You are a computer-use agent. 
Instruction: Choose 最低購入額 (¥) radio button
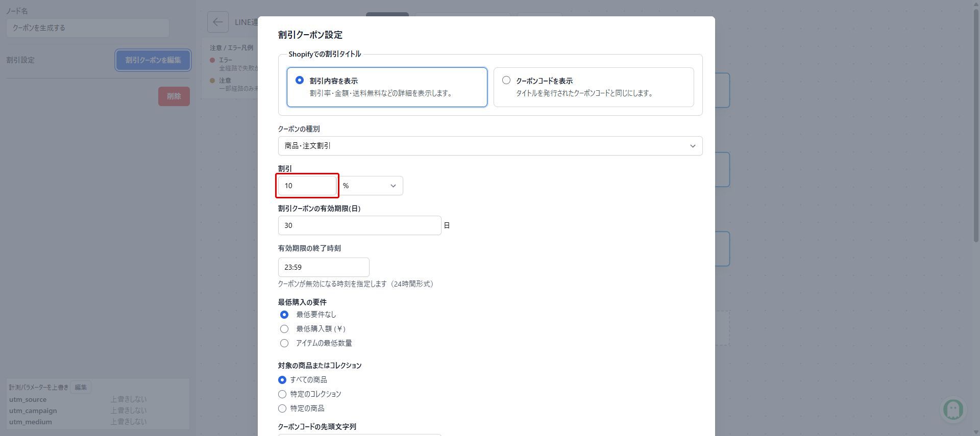point(284,329)
